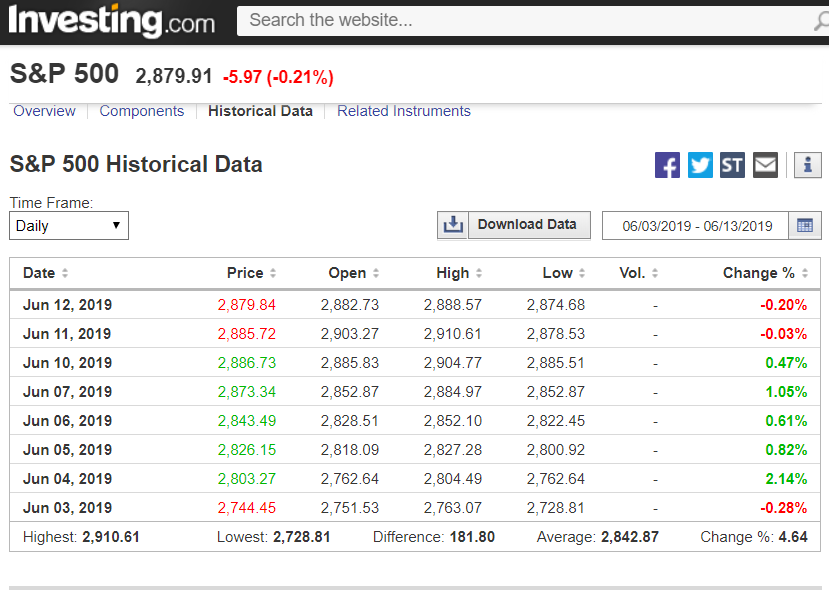Screen dimensions: 829x601
Task: Click the -0.28% change value
Action: coord(784,508)
